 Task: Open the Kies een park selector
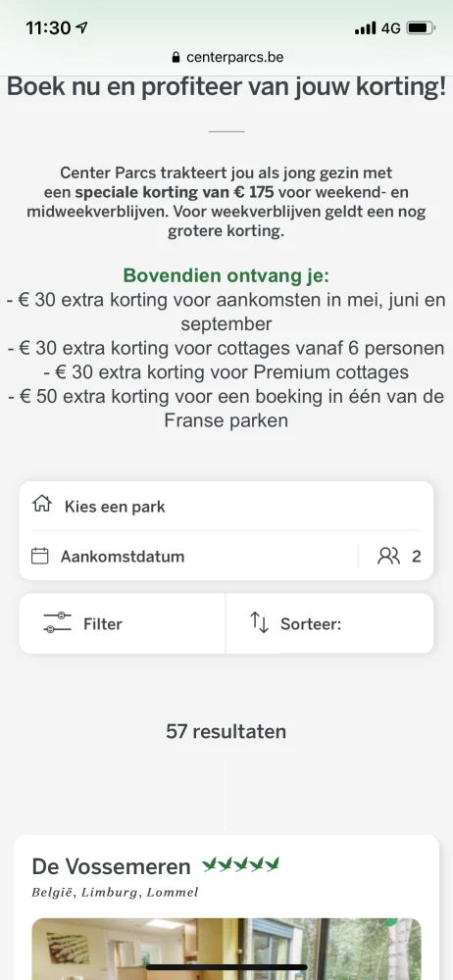(226, 506)
